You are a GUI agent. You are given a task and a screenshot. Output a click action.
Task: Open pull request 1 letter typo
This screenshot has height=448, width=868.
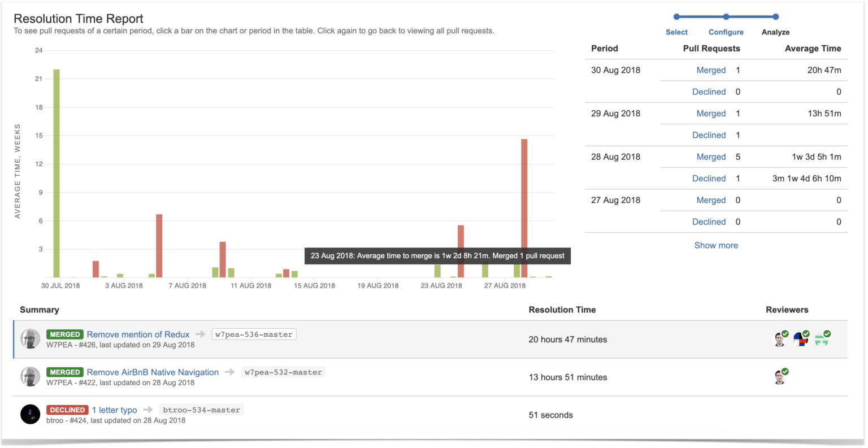pos(115,410)
